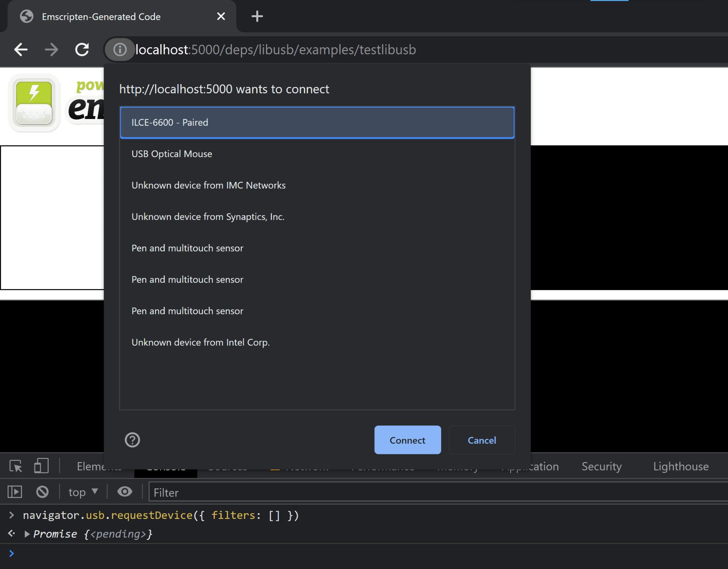This screenshot has width=728, height=569.
Task: Click the browser forward navigation arrow
Action: [x=52, y=50]
